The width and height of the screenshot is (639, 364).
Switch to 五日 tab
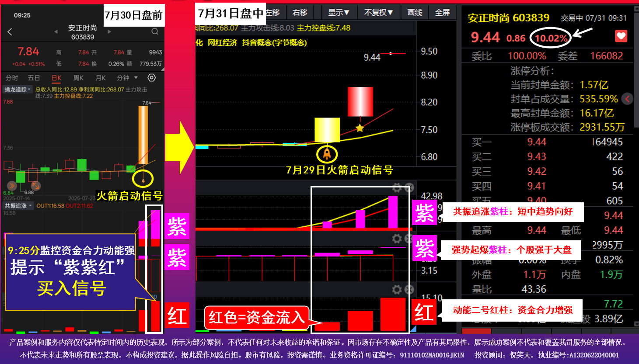pos(34,78)
